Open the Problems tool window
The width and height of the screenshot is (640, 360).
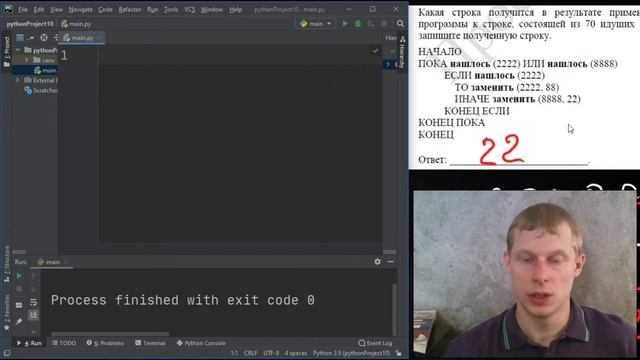point(105,343)
